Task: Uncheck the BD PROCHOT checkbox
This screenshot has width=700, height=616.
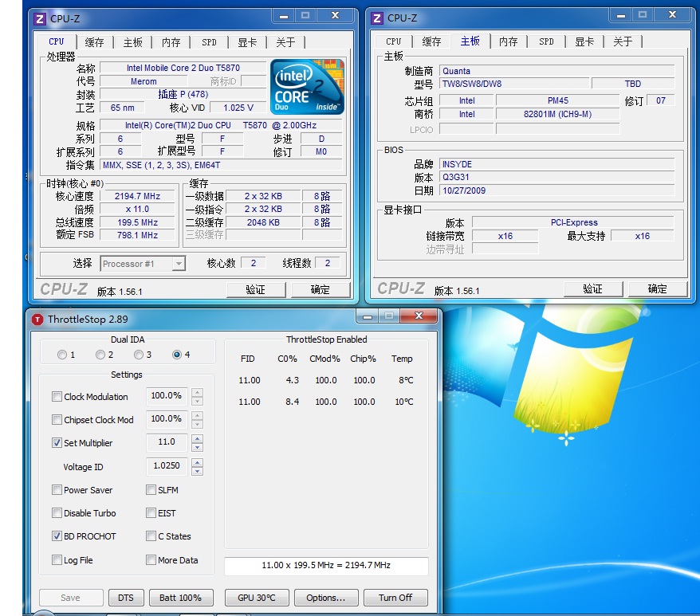Action: coord(57,536)
